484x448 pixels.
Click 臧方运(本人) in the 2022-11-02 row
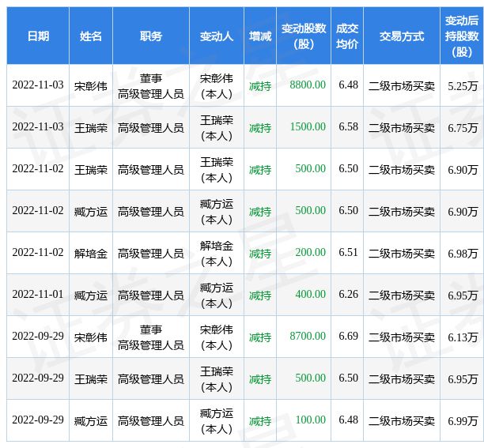pyautogui.click(x=217, y=212)
